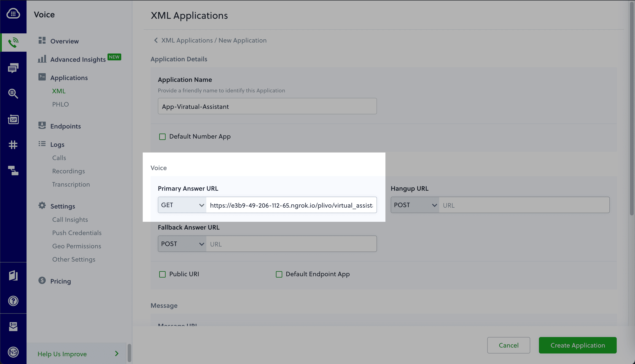Open the Phone Numbers hash icon
The width and height of the screenshot is (635, 364).
point(13,145)
